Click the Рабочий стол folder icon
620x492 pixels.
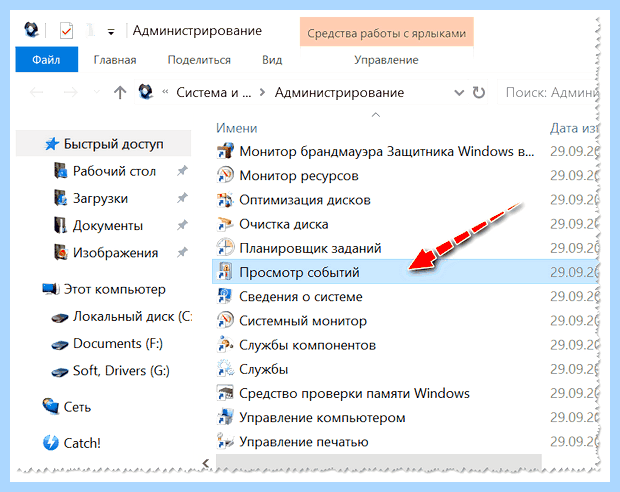pos(60,171)
